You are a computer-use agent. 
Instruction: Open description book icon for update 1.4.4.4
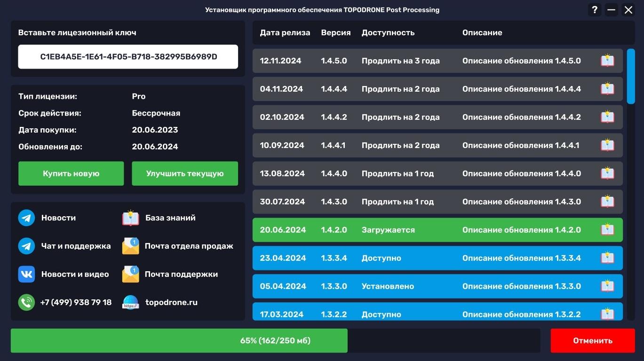click(x=607, y=89)
